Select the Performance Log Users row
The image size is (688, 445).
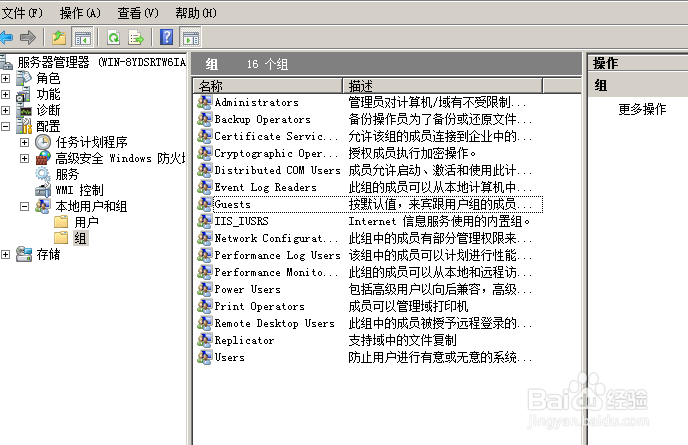click(x=369, y=255)
